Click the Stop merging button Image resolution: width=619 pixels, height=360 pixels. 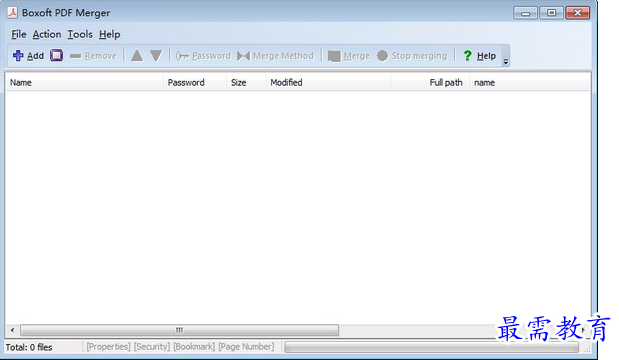412,56
